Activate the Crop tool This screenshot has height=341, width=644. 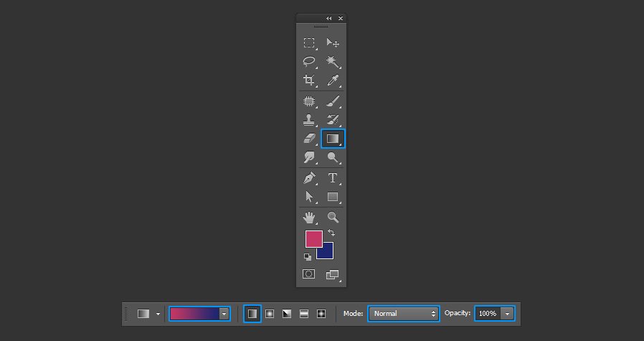(x=309, y=80)
